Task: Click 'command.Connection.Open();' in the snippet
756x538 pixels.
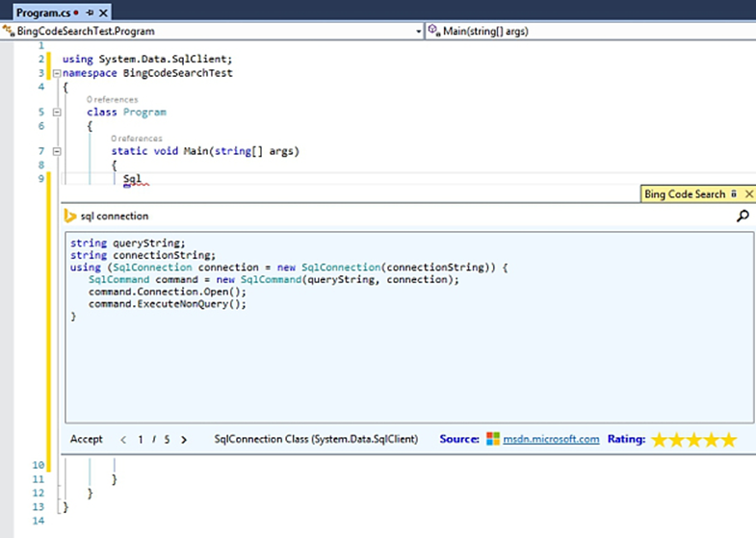Action: tap(168, 292)
